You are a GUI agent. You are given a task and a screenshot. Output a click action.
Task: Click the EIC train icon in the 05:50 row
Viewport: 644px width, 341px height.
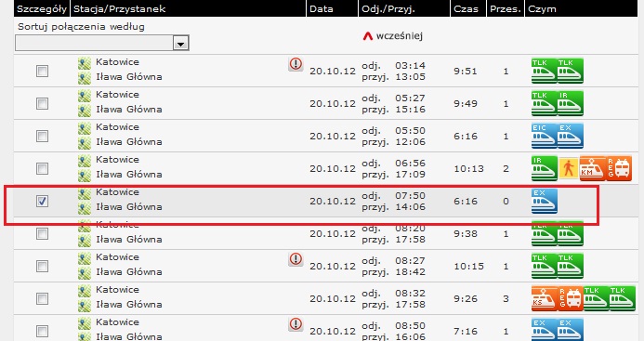[545, 136]
